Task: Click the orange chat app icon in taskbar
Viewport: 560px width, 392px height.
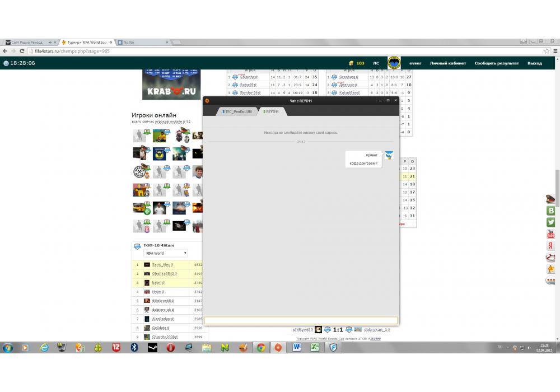Action: (x=278, y=347)
